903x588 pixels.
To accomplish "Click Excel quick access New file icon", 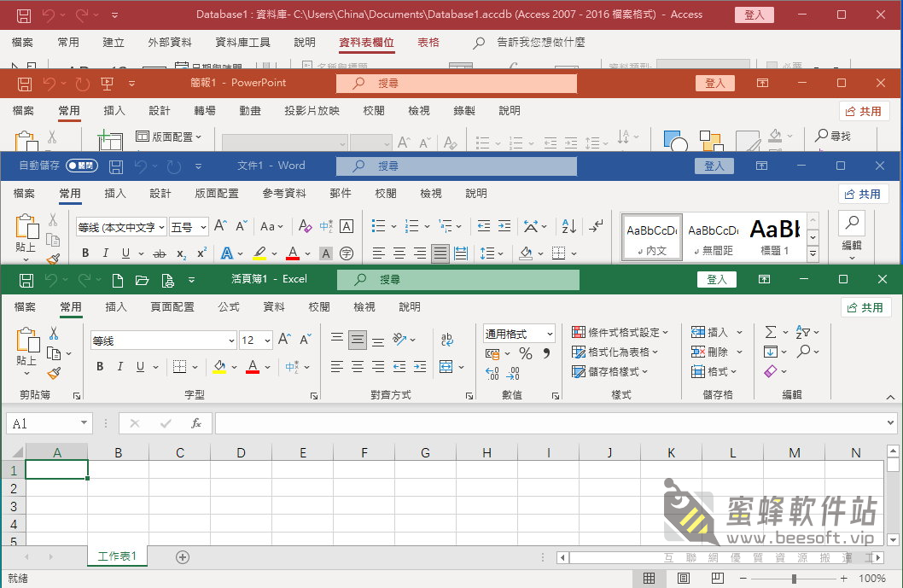I will [x=118, y=281].
